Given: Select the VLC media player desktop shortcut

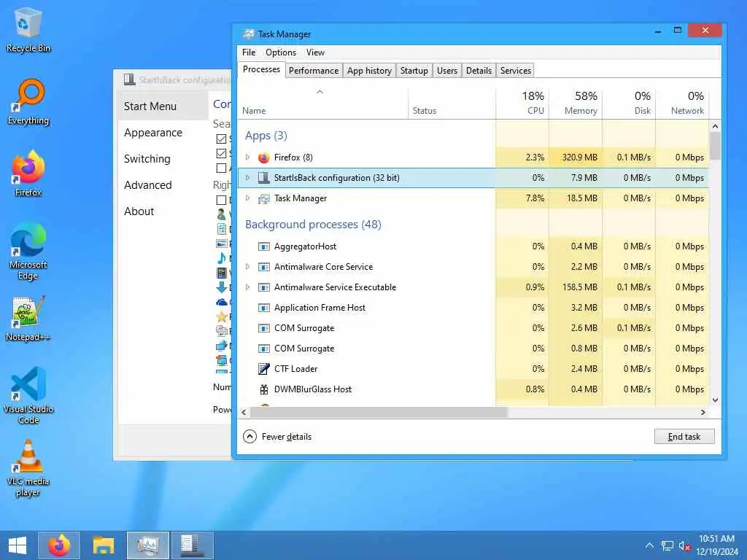Looking at the screenshot, I should [x=28, y=469].
